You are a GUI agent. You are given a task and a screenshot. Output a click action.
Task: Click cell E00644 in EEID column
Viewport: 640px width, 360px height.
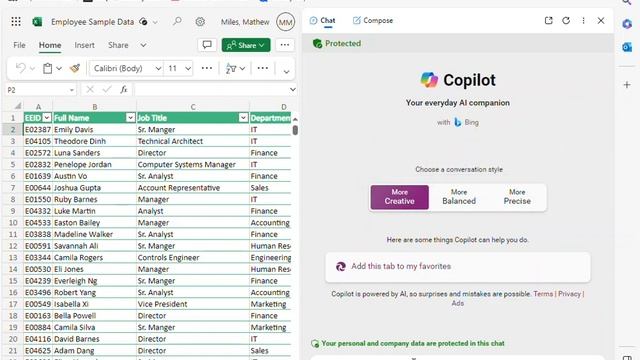[x=38, y=188]
